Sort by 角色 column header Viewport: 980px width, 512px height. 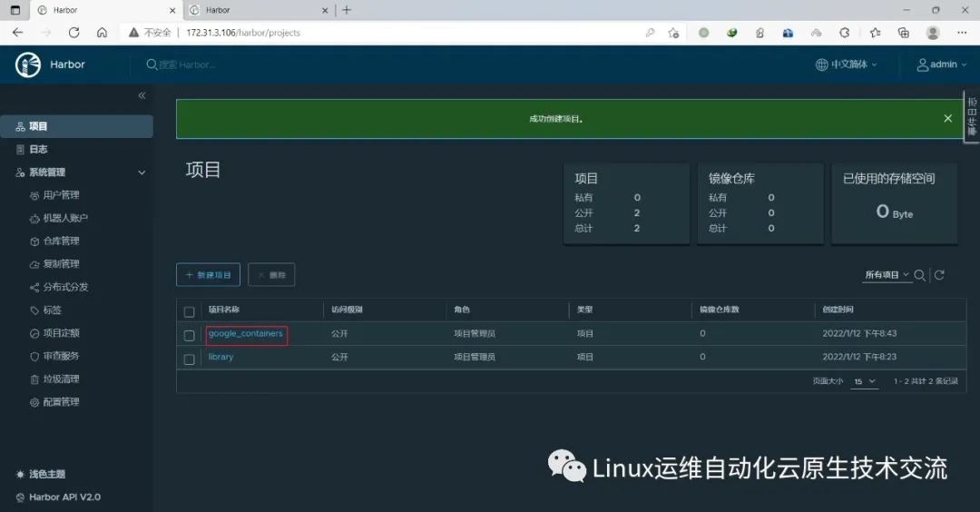click(x=462, y=310)
